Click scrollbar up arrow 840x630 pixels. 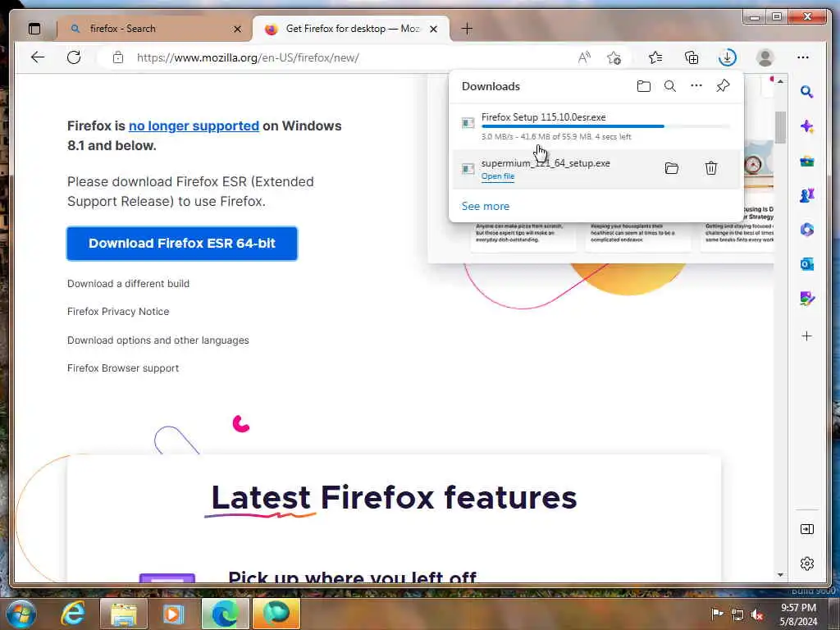point(780,81)
